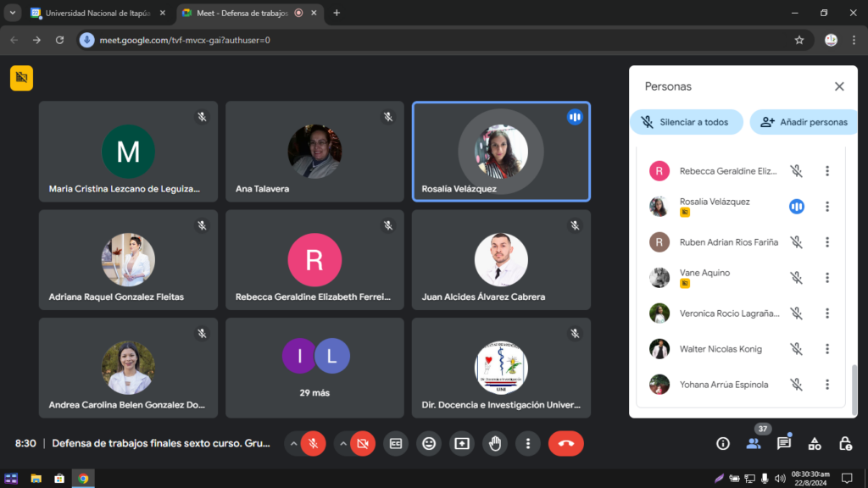Image resolution: width=868 pixels, height=488 pixels.
Task: Open the chat messages panel
Action: pos(784,443)
